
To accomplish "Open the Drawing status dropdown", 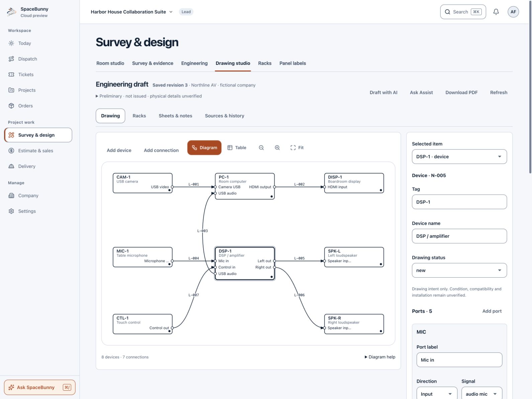I will click(459, 270).
